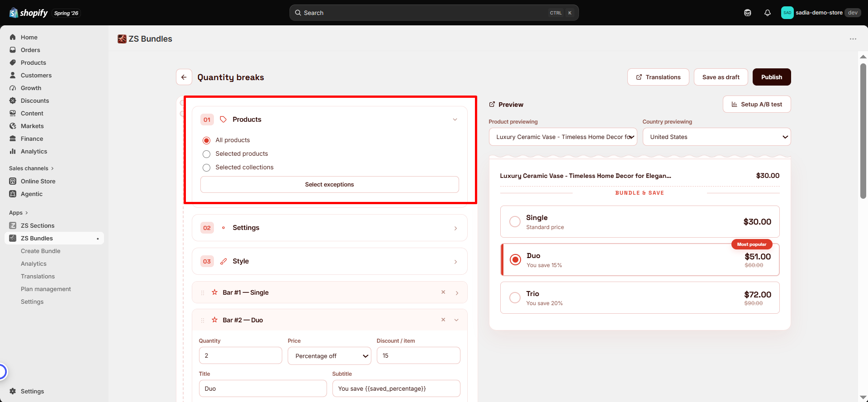Go back using the arrow beside Quantity breaks
This screenshot has height=402, width=868.
[x=184, y=77]
